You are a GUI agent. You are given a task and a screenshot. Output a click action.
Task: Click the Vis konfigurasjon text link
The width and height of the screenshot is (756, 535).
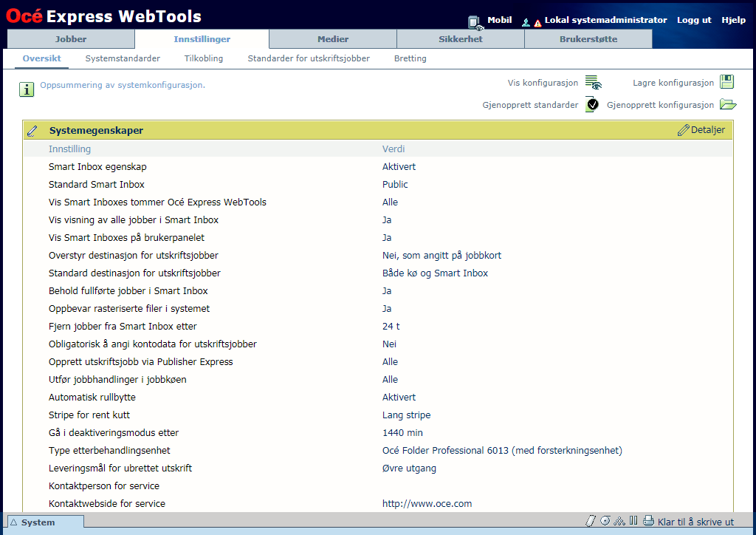543,83
